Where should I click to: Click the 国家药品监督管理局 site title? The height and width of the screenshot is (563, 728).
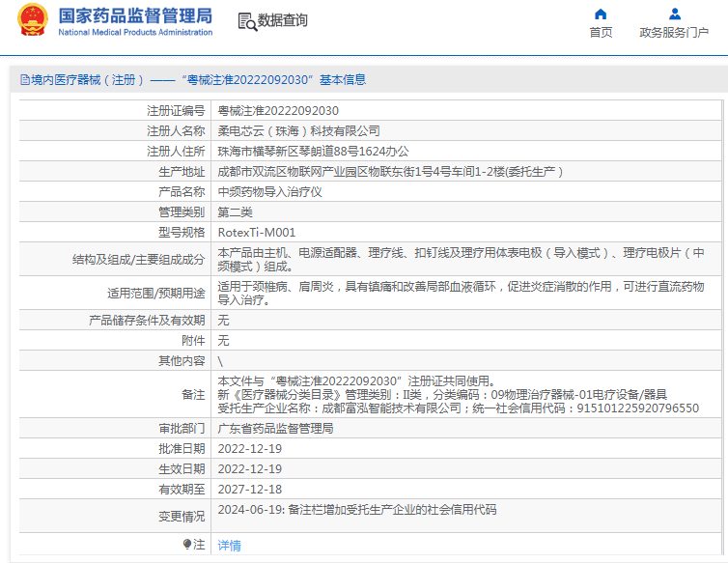pos(135,15)
